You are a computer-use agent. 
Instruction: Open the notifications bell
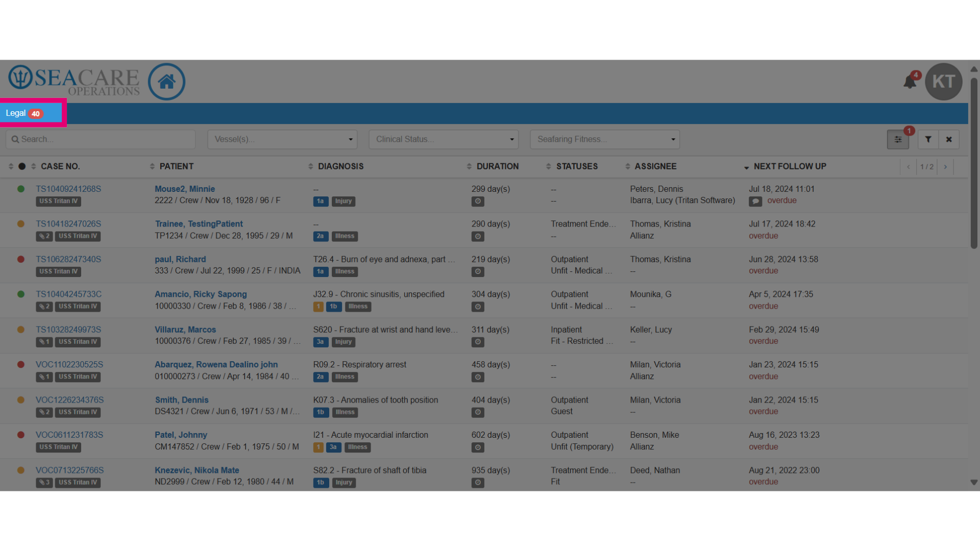coord(910,81)
